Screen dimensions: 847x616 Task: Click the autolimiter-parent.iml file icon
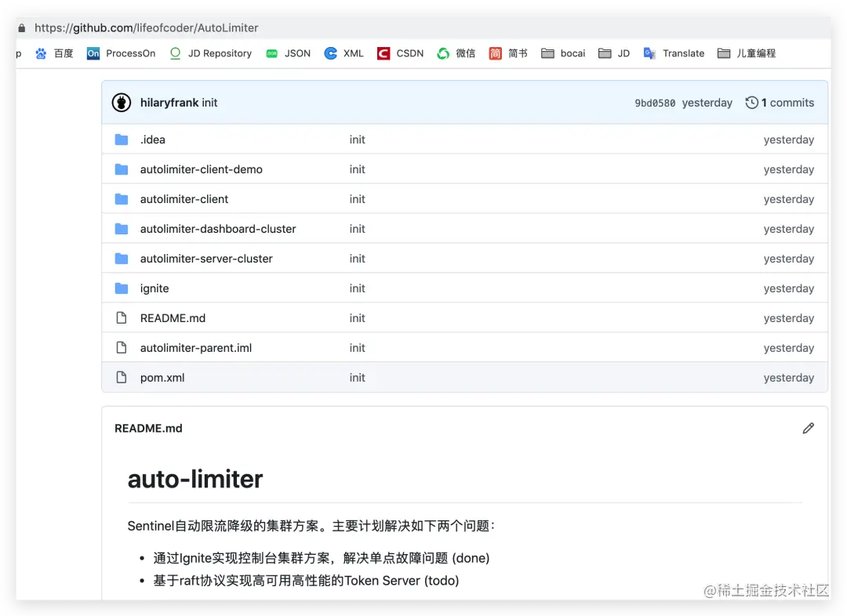click(x=122, y=348)
